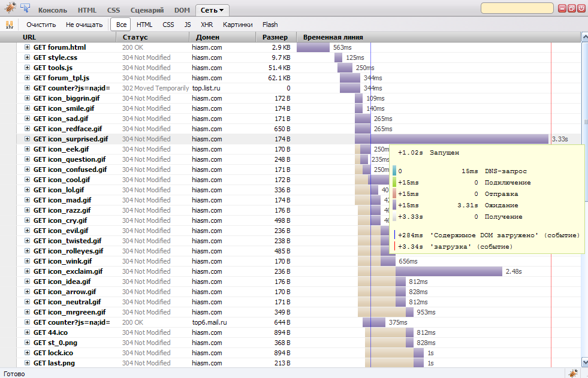This screenshot has height=378, width=588.
Task: Expand the GET style.css request
Action: (27, 58)
